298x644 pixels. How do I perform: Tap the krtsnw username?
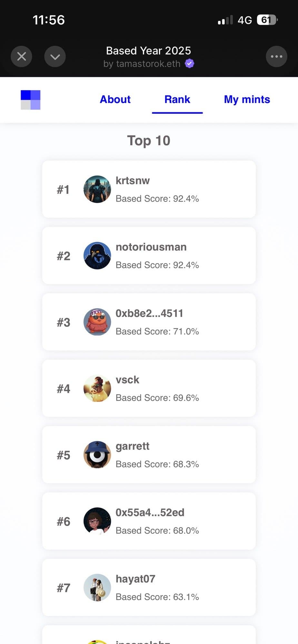133,181
